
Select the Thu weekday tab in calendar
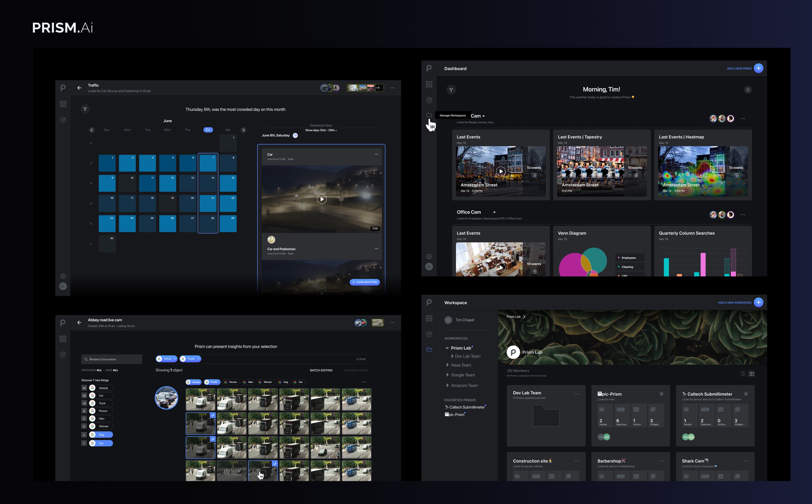pyautogui.click(x=187, y=130)
